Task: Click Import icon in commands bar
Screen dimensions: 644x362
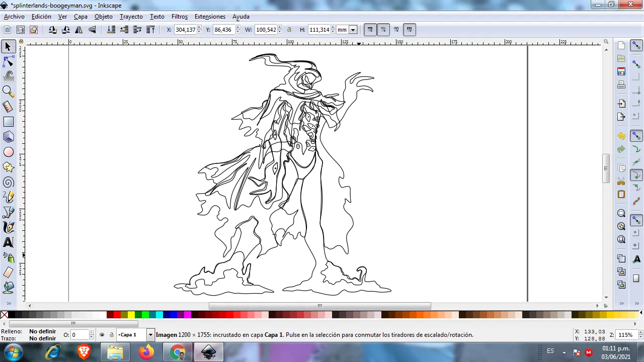Action: tap(621, 104)
